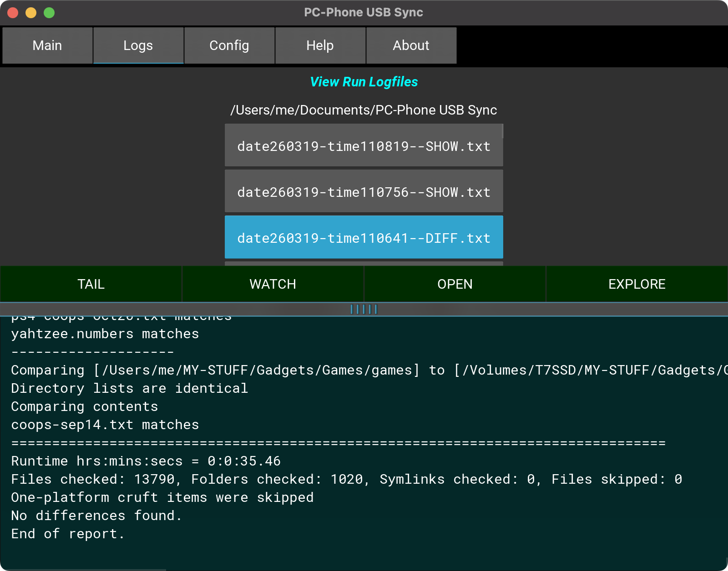
Task: Minimize the window with the yellow button
Action: pyautogui.click(x=31, y=13)
